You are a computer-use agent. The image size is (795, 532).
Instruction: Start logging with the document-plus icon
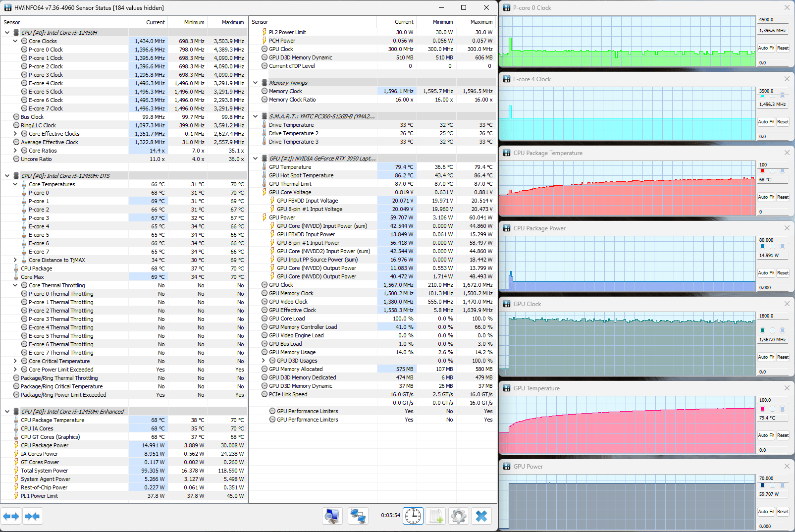436,516
